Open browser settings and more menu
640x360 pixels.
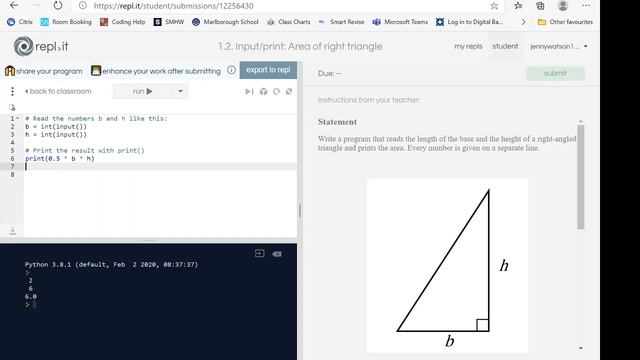586,6
